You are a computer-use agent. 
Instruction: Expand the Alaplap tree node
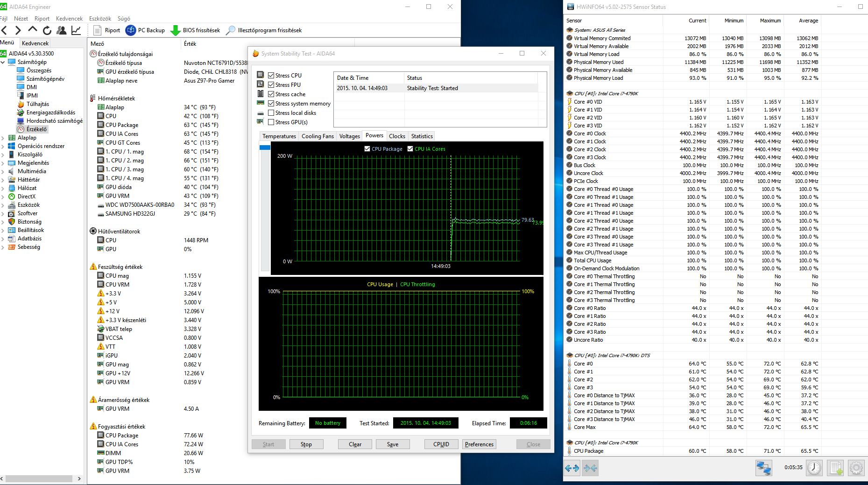[x=3, y=138]
